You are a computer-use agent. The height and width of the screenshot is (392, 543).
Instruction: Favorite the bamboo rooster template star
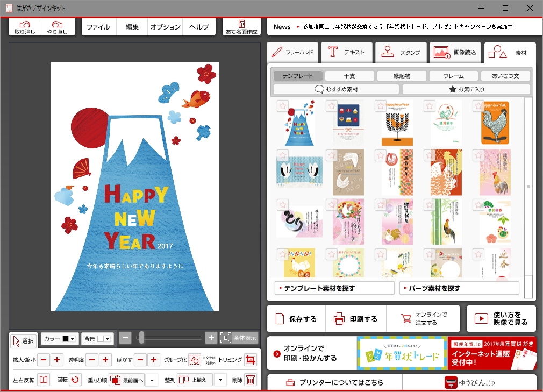[x=430, y=205]
